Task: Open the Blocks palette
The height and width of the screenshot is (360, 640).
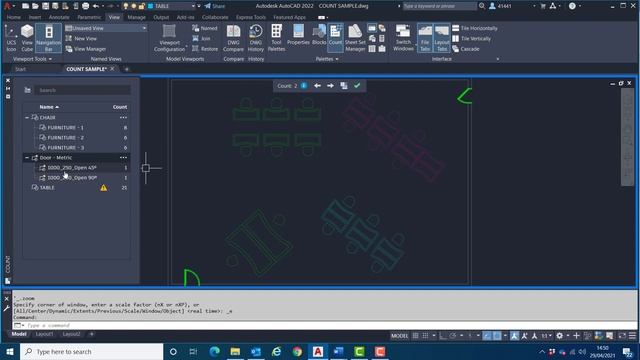Action: point(319,35)
